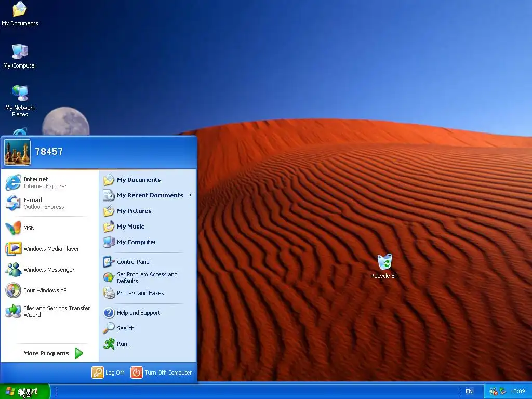The width and height of the screenshot is (532, 399).
Task: Select Printers and Faxes menu entry text
Action: tap(140, 293)
